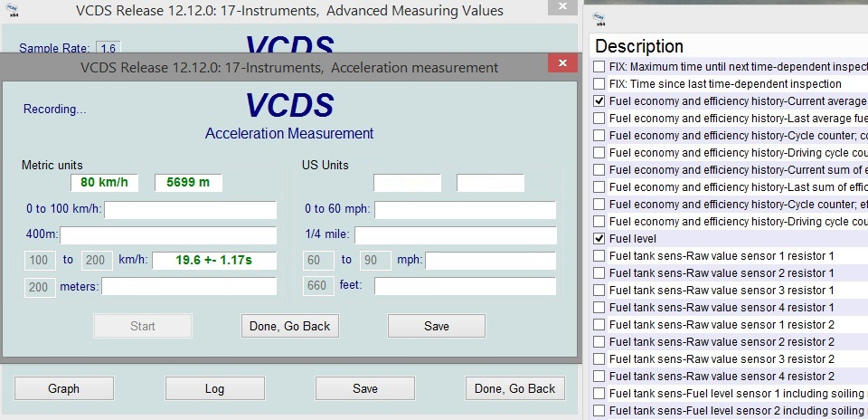Check FIX: Time since last time-dependent inspection
The width and height of the screenshot is (868, 420).
tap(599, 84)
